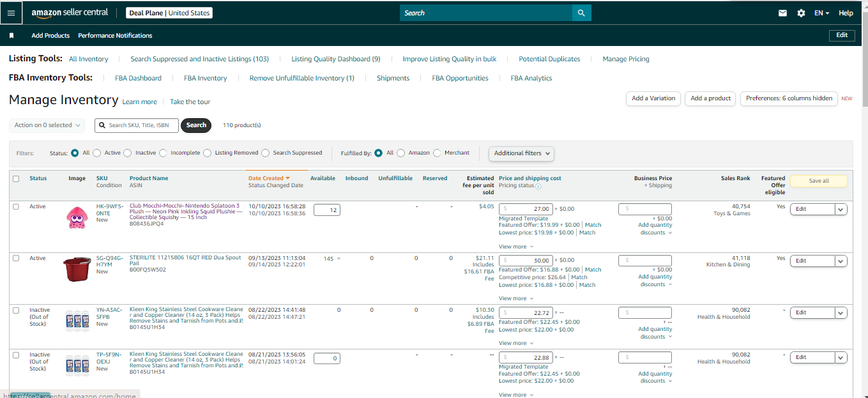Image resolution: width=868 pixels, height=398 pixels.
Task: Click Edit button for Sterilite pail row
Action: pyautogui.click(x=812, y=261)
